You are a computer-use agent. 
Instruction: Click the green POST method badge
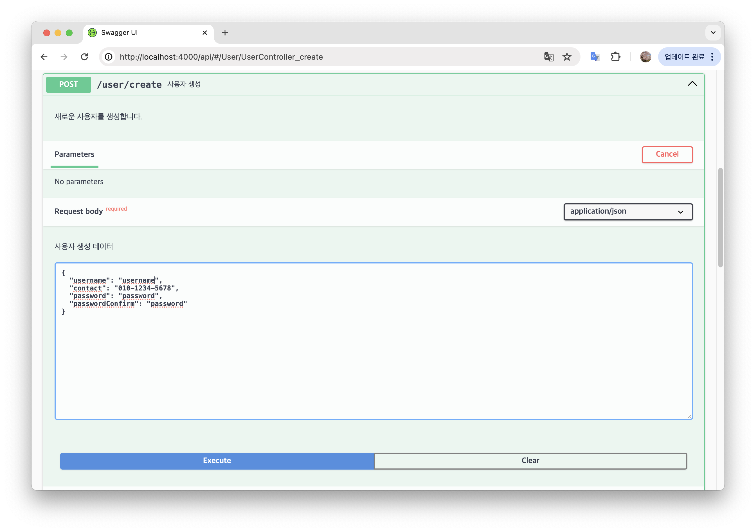pos(69,85)
